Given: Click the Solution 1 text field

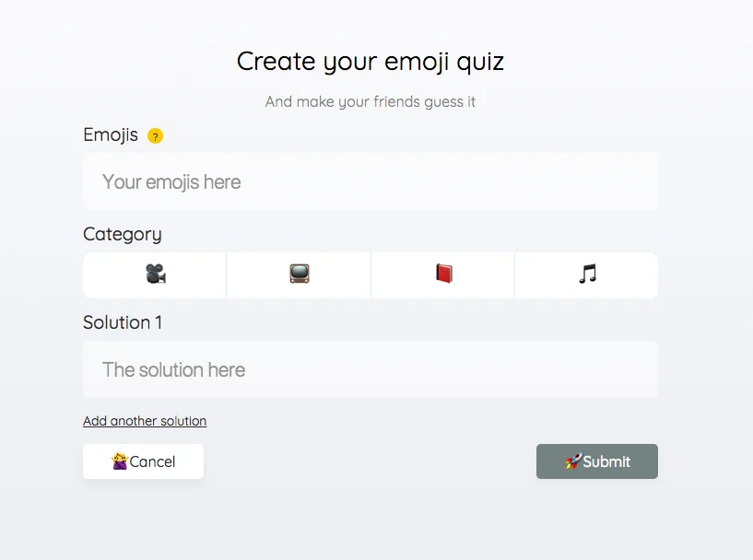Looking at the screenshot, I should [371, 369].
